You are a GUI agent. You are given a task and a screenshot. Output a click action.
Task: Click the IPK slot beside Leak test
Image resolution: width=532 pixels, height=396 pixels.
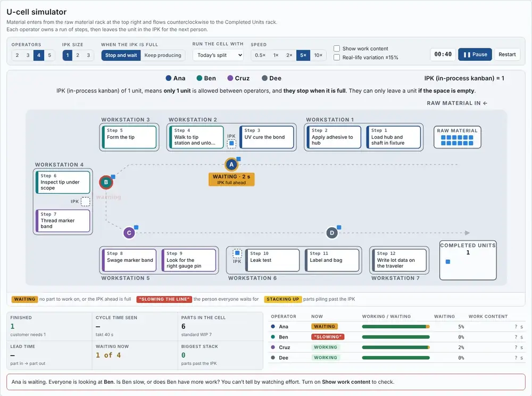[x=237, y=253]
